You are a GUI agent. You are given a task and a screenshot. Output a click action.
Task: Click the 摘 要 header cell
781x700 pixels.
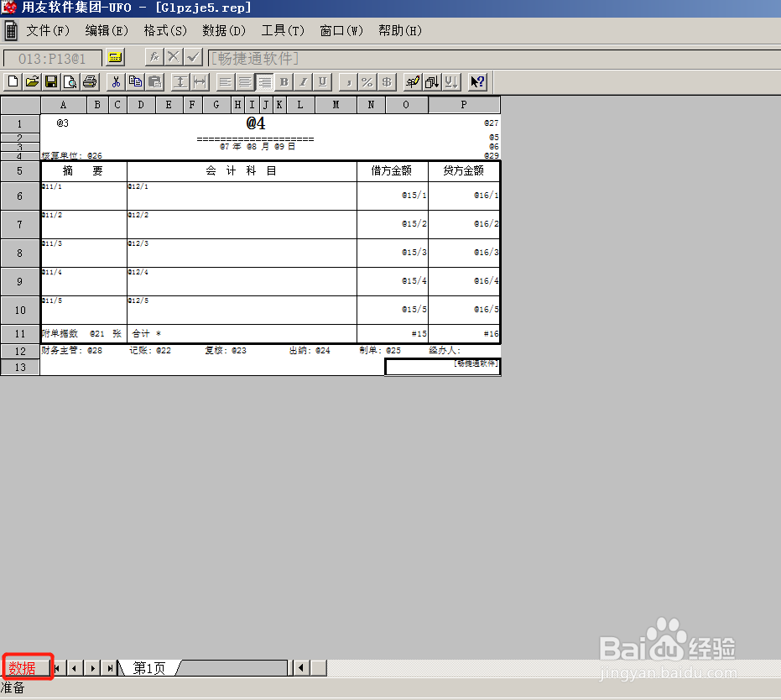[x=84, y=171]
